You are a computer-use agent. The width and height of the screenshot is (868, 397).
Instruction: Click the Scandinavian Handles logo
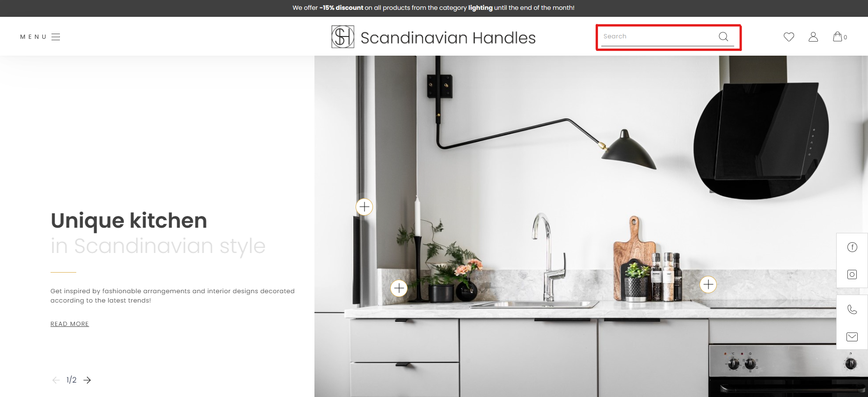pos(433,37)
